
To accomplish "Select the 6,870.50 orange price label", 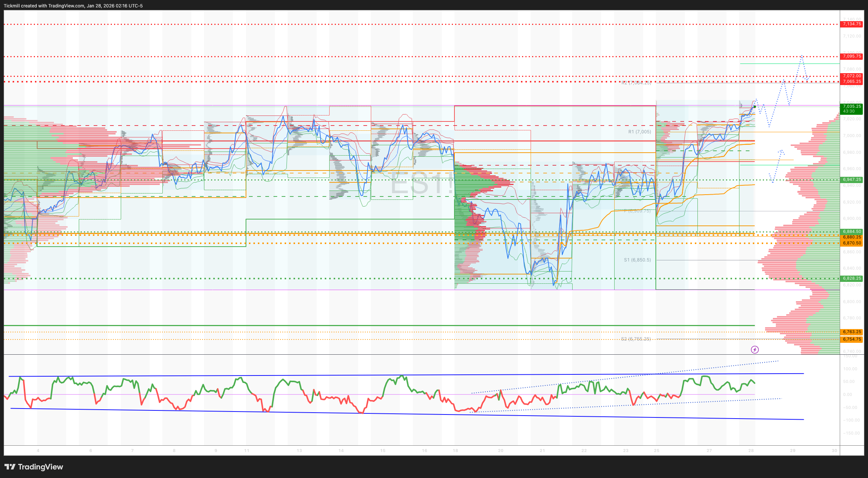I will point(852,243).
